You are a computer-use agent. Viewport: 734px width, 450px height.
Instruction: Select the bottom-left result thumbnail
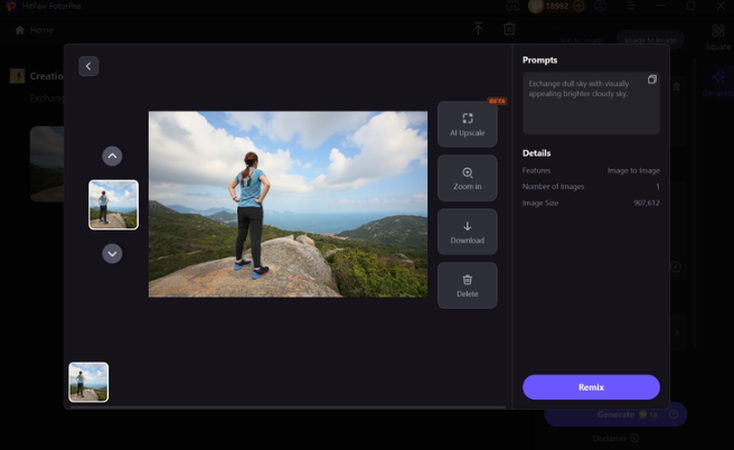pos(88,382)
